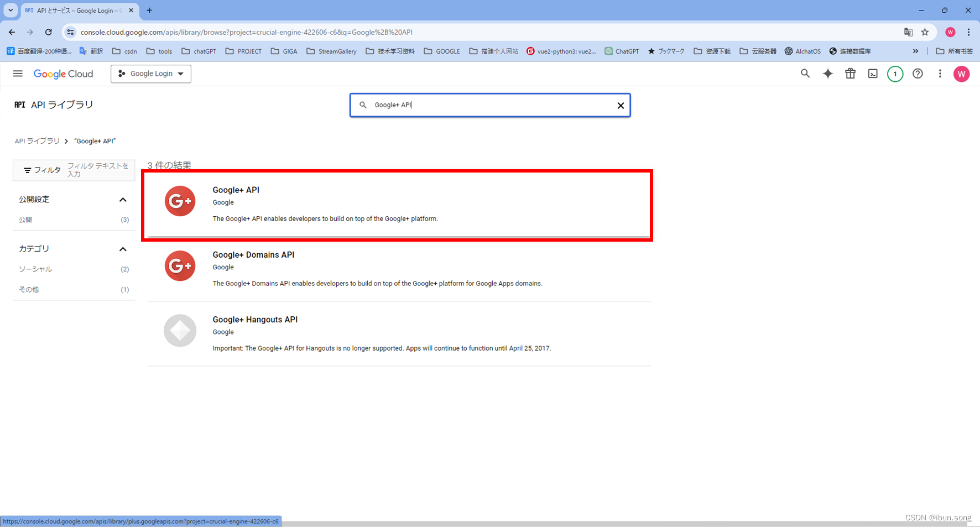Open the Google Login project selector

150,74
